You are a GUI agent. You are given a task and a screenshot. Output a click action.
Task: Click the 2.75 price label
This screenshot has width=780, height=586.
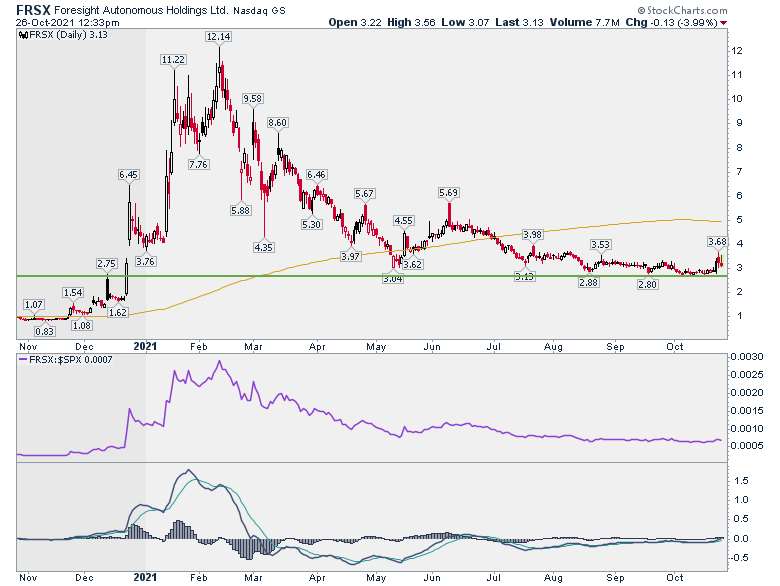106,264
